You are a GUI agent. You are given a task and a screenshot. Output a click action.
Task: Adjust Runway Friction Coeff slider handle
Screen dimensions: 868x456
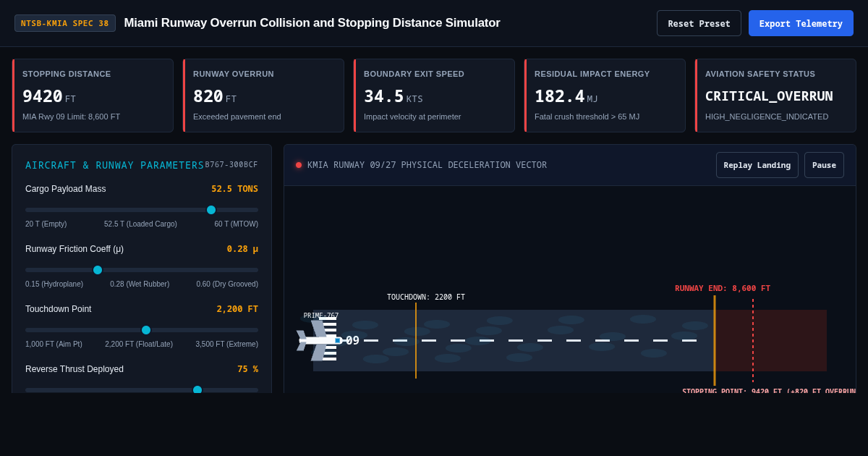[x=98, y=270]
